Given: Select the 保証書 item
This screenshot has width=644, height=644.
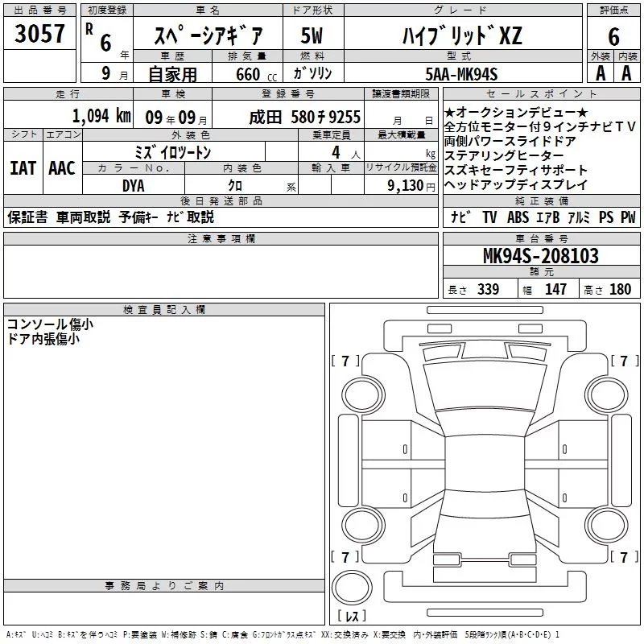Looking at the screenshot, I should [27, 217].
